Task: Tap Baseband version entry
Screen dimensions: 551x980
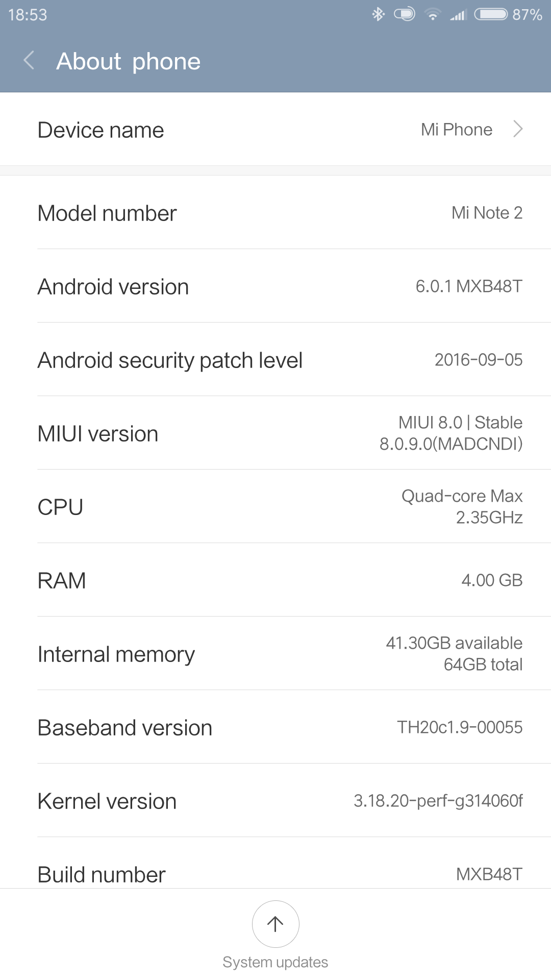Action: [x=275, y=727]
